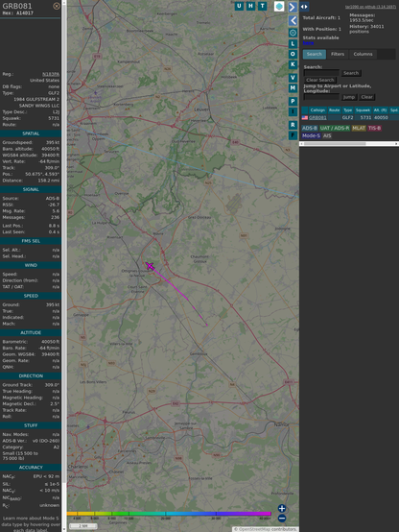Click the Jump to Airport input field

(321, 97)
